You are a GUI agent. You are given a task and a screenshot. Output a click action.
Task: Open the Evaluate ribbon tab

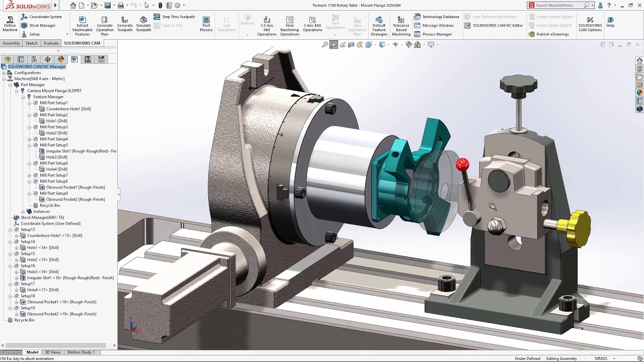[x=51, y=43]
